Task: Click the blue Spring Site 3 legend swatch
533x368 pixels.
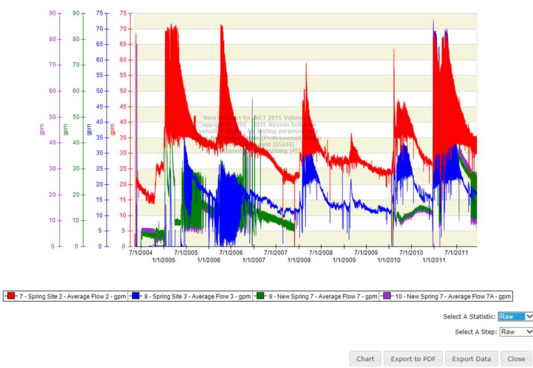Action: (x=136, y=296)
